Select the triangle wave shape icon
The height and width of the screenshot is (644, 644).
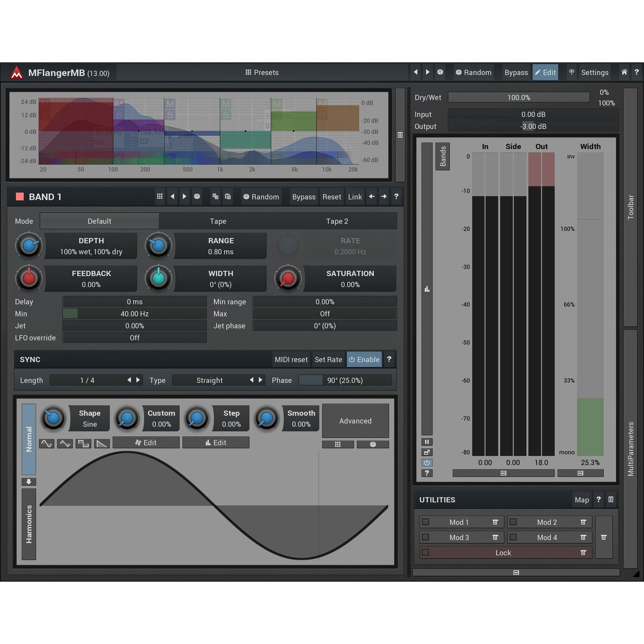[x=65, y=443]
